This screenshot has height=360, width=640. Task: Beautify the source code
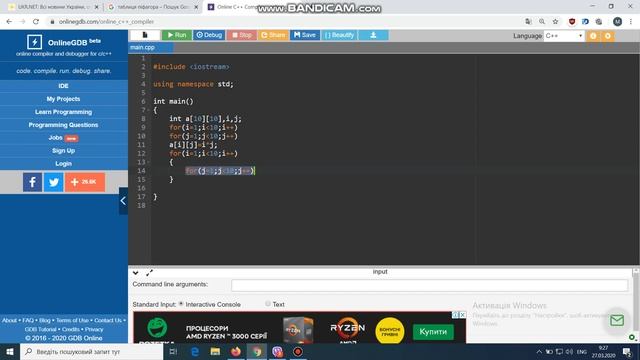click(339, 35)
